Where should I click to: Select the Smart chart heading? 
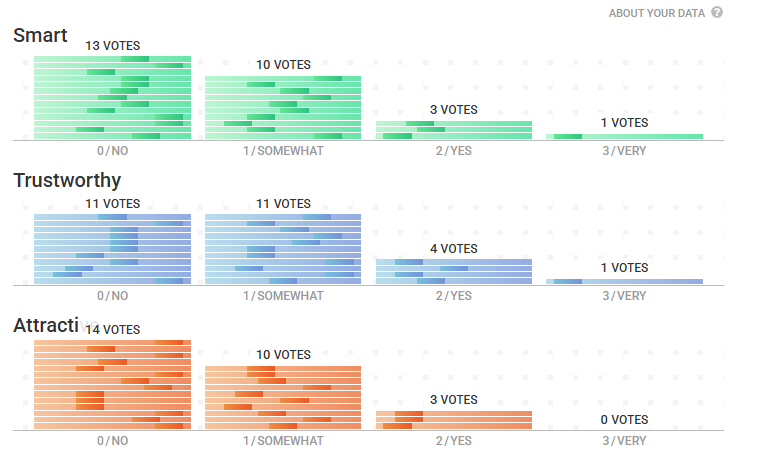(40, 36)
